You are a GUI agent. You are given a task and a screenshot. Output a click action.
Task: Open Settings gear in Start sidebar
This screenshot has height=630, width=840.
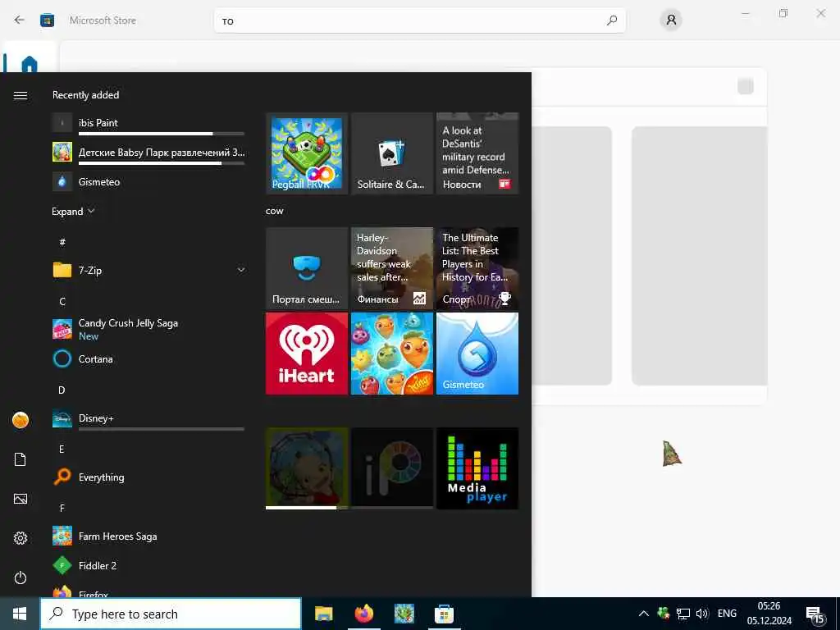(21, 538)
